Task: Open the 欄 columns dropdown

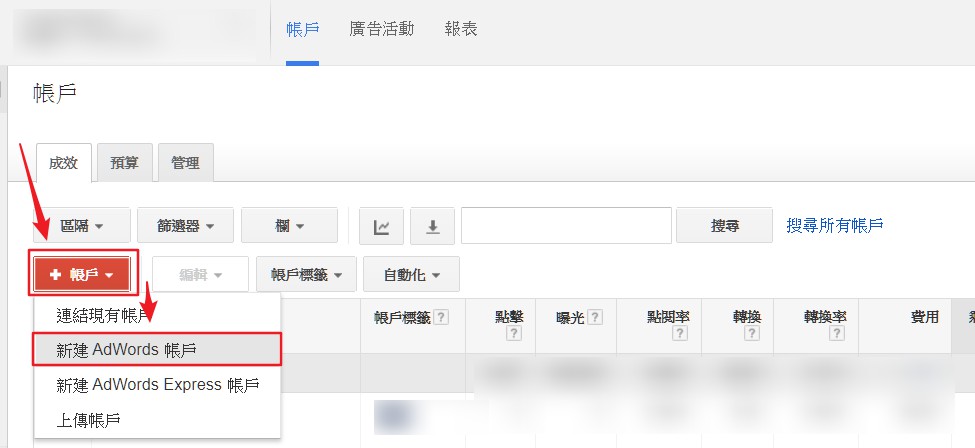Action: coord(288,226)
